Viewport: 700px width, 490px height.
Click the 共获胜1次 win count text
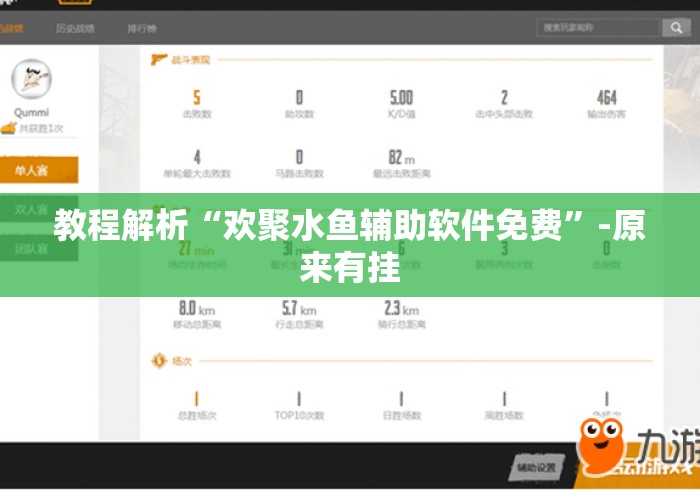point(41,129)
